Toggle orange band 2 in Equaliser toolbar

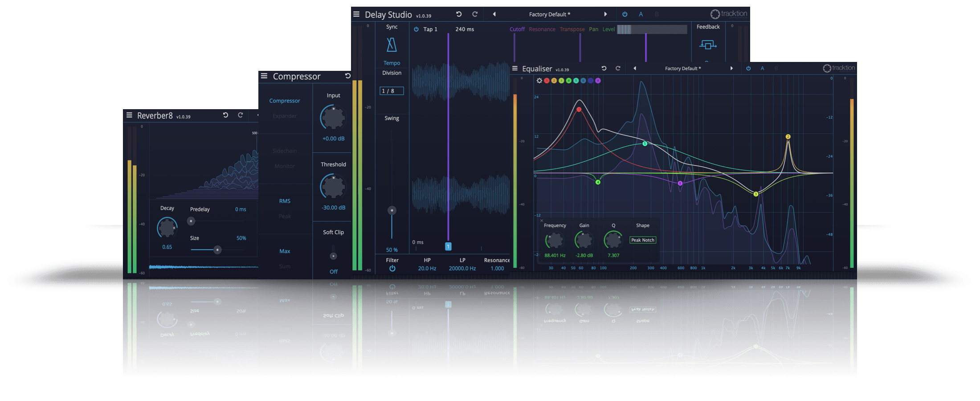(554, 81)
